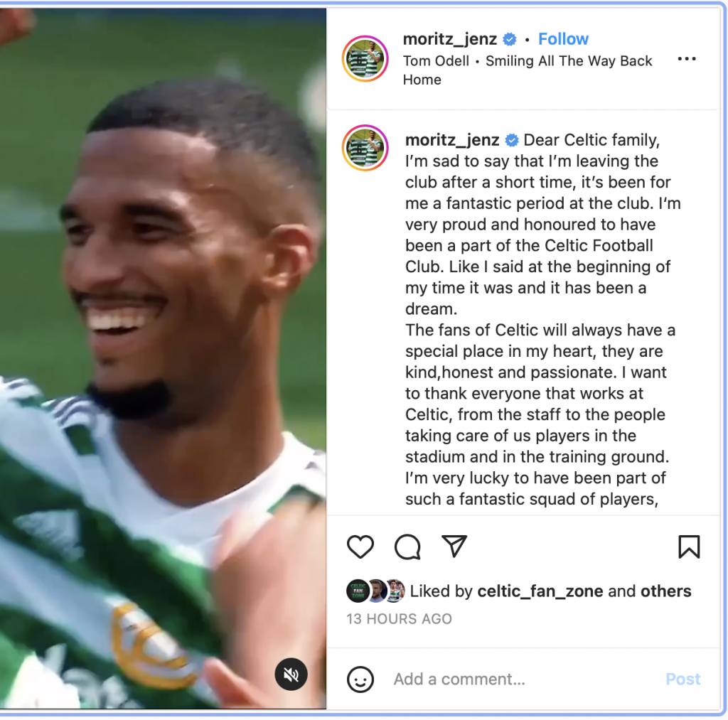This screenshot has height=720, width=728.
Task: Click the video to pause playback
Action: click(163, 358)
